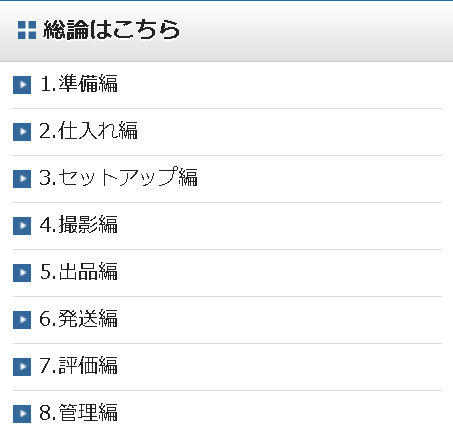
Task: Click the arrow icon next to 6.発送編
Action: [22, 320]
